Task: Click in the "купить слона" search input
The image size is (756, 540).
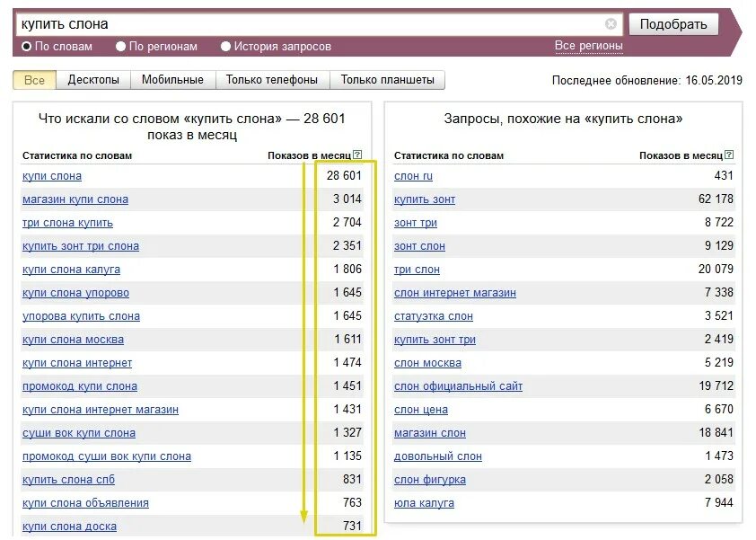Action: 305,24
